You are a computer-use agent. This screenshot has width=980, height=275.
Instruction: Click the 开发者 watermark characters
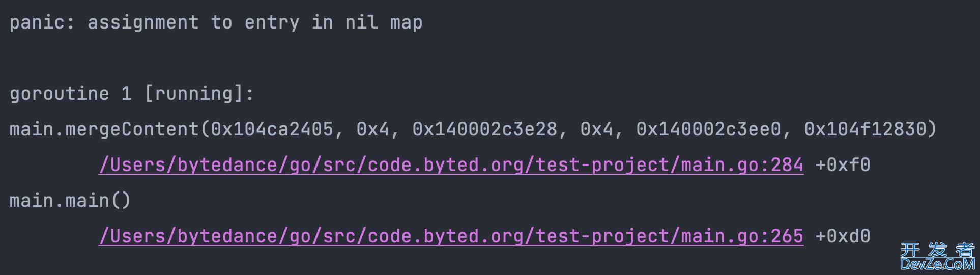[937, 250]
